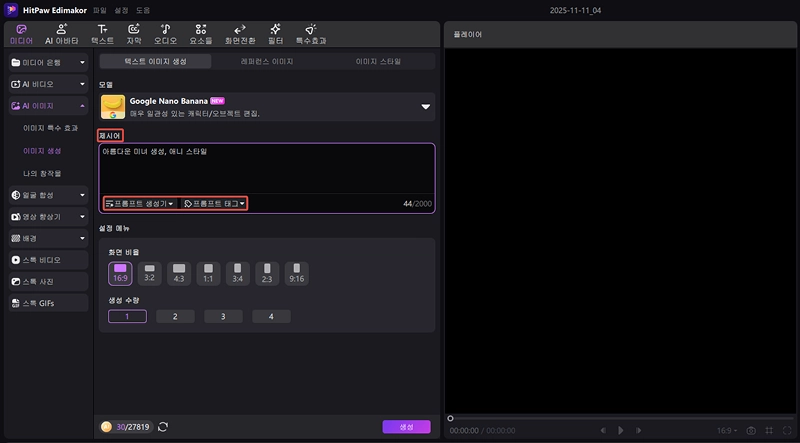Step to next frame in player

(x=638, y=431)
